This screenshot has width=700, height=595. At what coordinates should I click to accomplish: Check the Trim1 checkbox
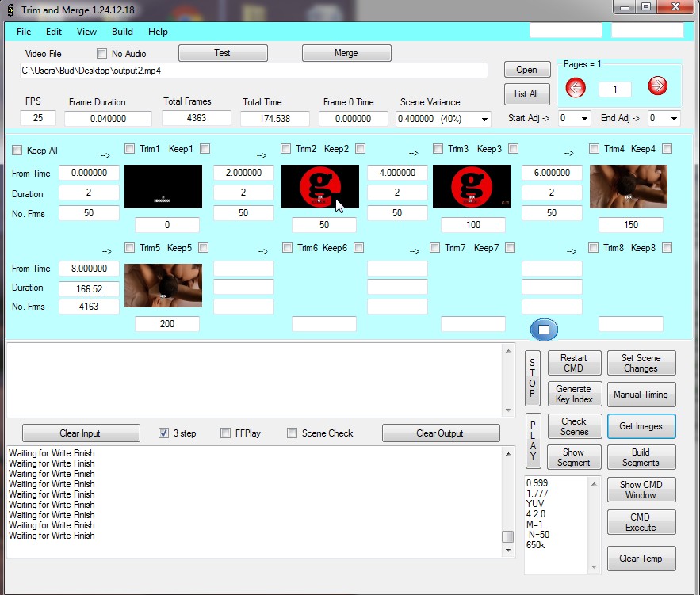tap(129, 148)
